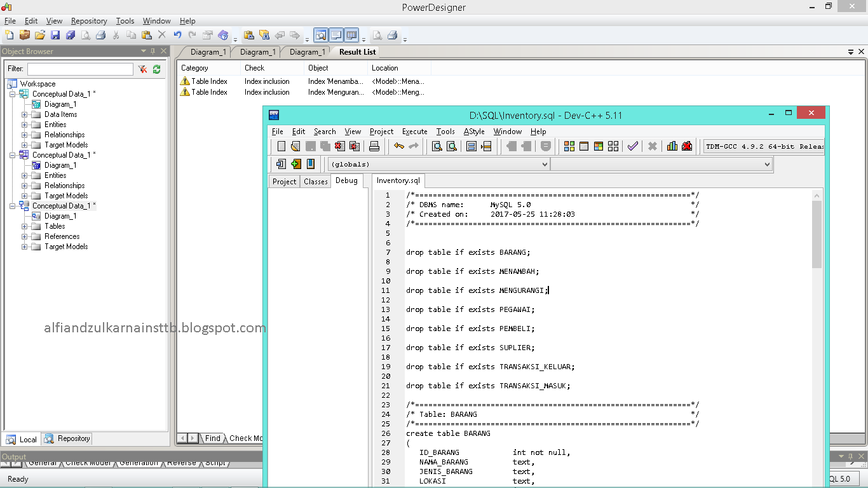Image resolution: width=868 pixels, height=488 pixels.
Task: Switch to the Repository browser
Action: (66, 438)
